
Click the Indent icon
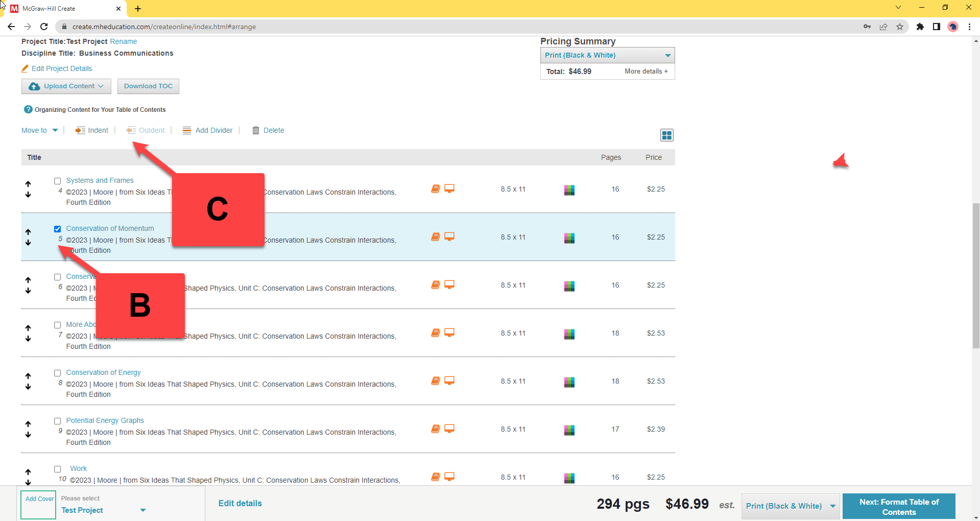pyautogui.click(x=80, y=130)
